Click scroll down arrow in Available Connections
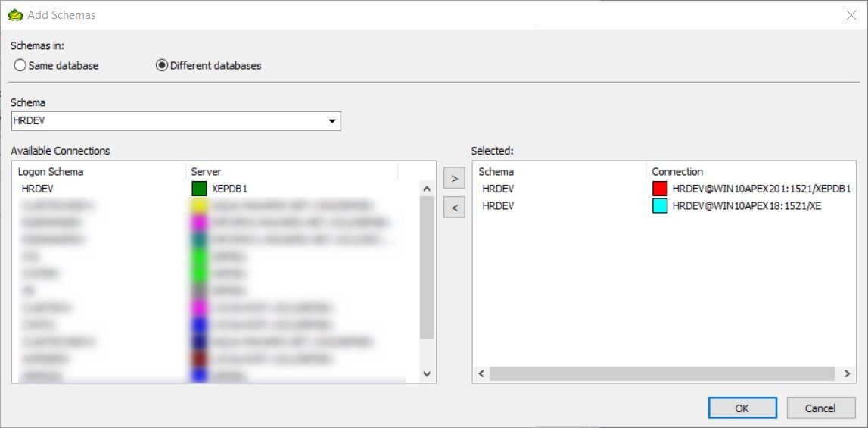Screen dimensions: 868x428 [427, 374]
